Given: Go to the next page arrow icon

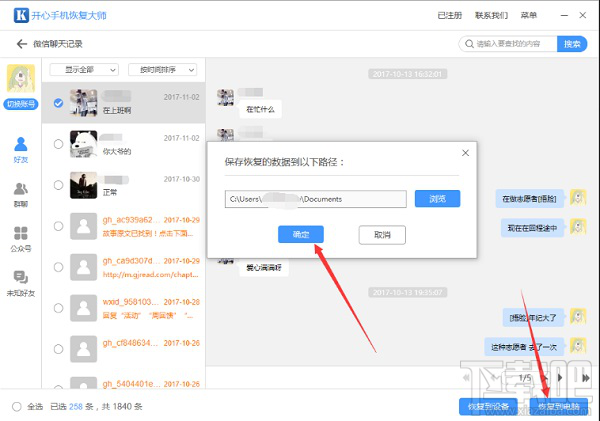Looking at the screenshot, I should (x=560, y=378).
